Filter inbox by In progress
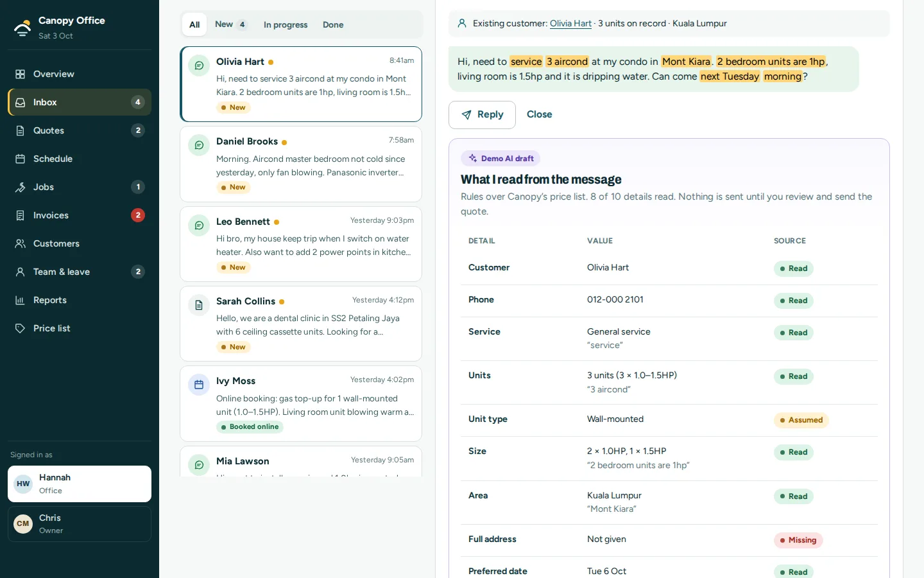This screenshot has height=578, width=924. (x=286, y=24)
